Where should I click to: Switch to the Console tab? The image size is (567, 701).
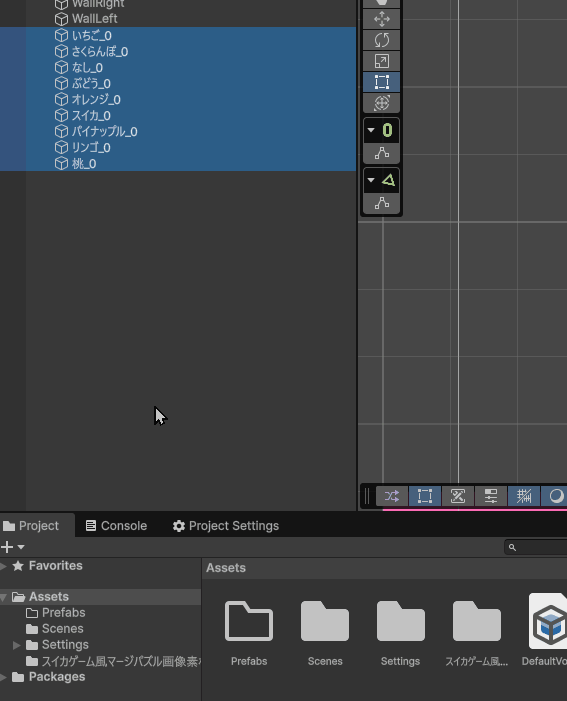pos(116,526)
